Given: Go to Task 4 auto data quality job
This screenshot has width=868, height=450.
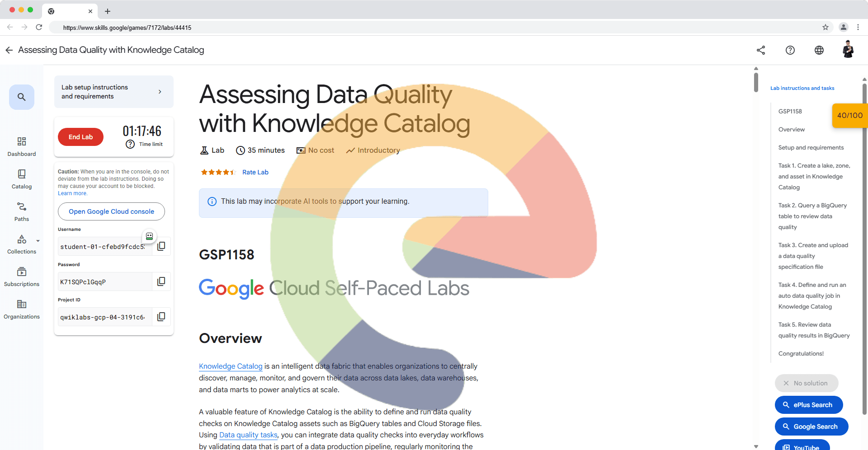Looking at the screenshot, I should point(812,296).
